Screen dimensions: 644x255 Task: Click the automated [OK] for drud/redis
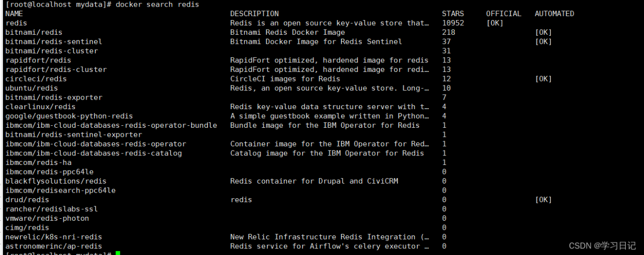[543, 200]
